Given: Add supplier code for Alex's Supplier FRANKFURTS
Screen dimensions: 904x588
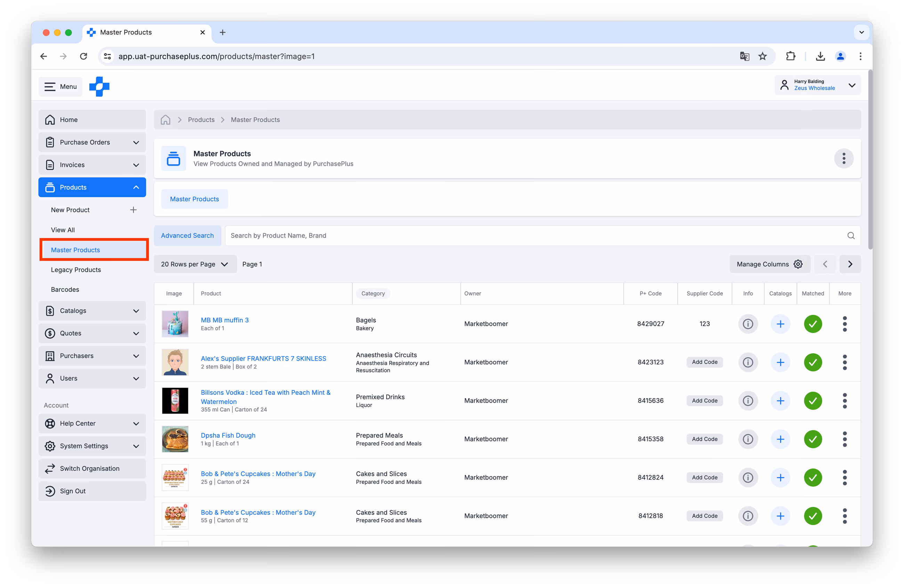Looking at the screenshot, I should pyautogui.click(x=704, y=362).
